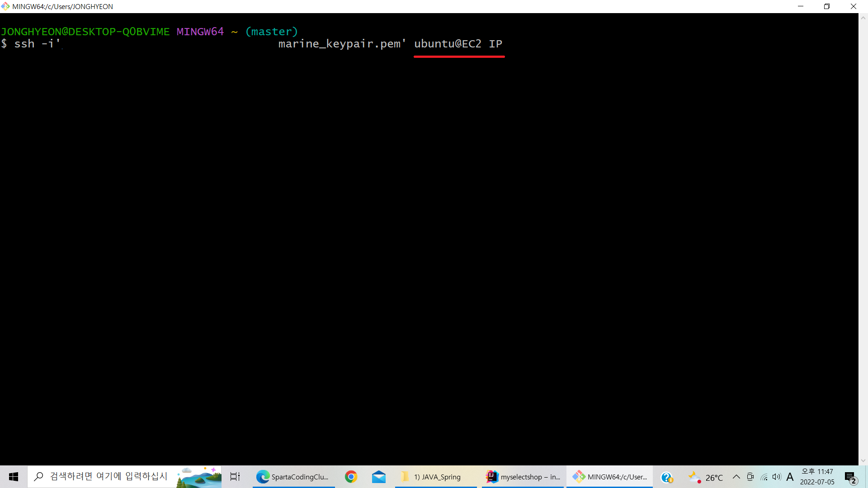Open the 1) JAVA_Spring folder window

[435, 477]
